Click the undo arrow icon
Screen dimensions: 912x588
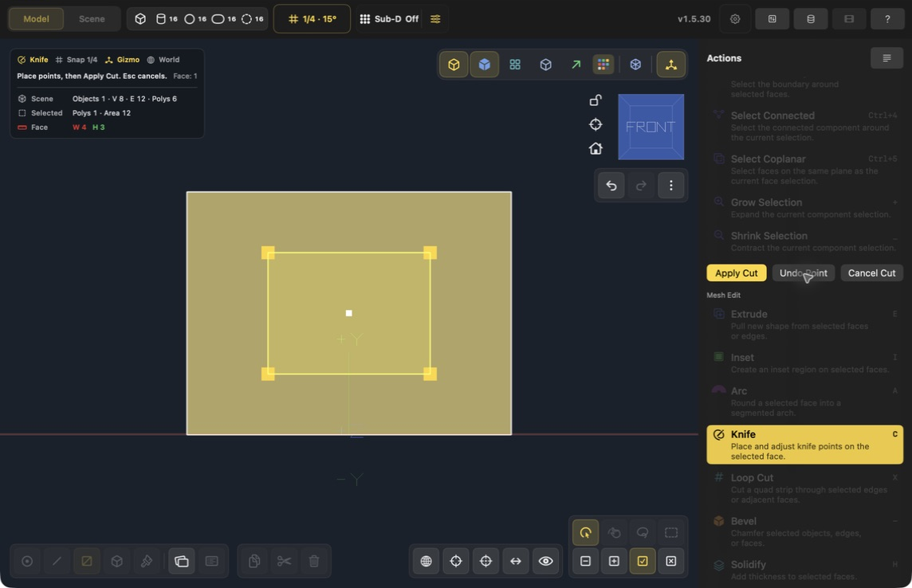tap(611, 186)
